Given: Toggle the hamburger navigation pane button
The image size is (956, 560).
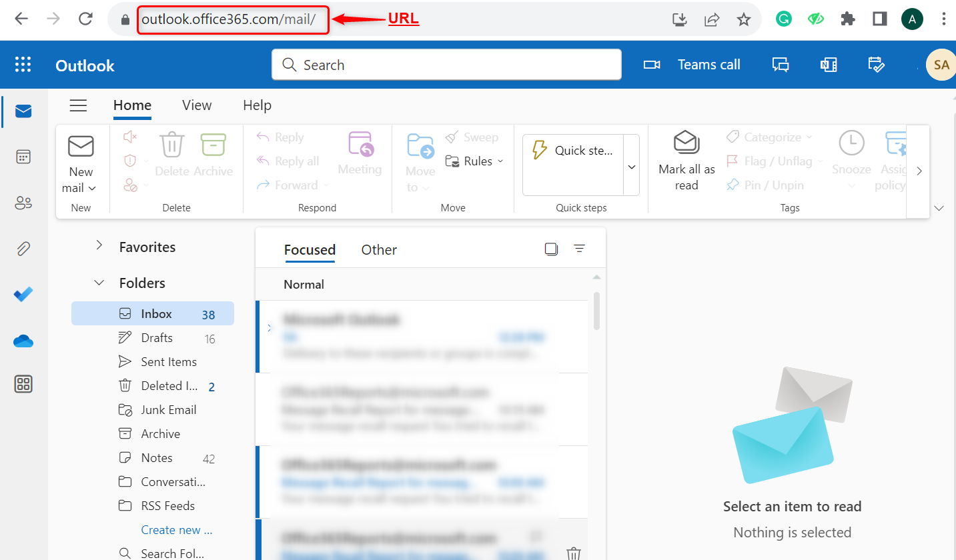Looking at the screenshot, I should coord(79,105).
